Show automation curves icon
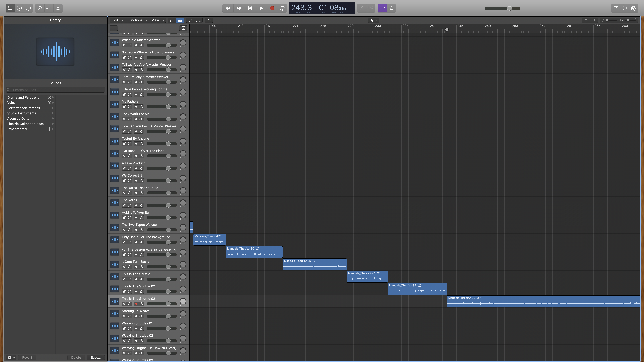The width and height of the screenshot is (644, 362). pos(190,20)
